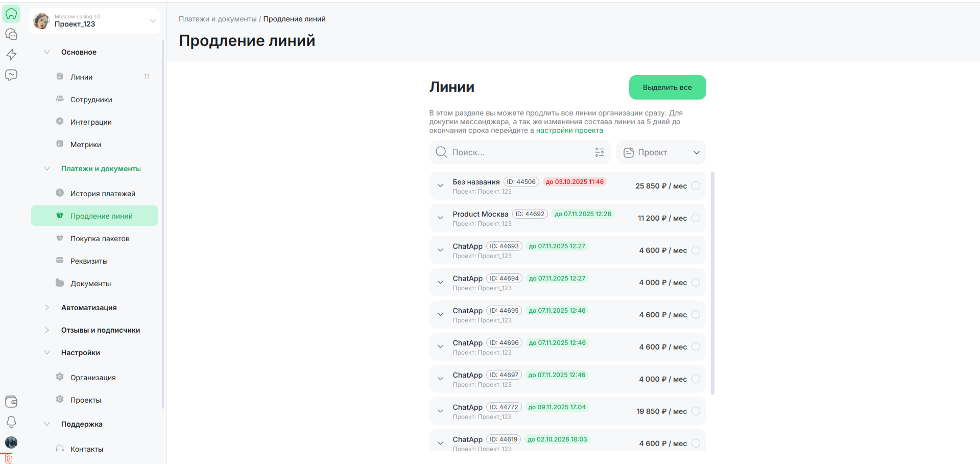Click the search filter settings icon

tap(599, 152)
